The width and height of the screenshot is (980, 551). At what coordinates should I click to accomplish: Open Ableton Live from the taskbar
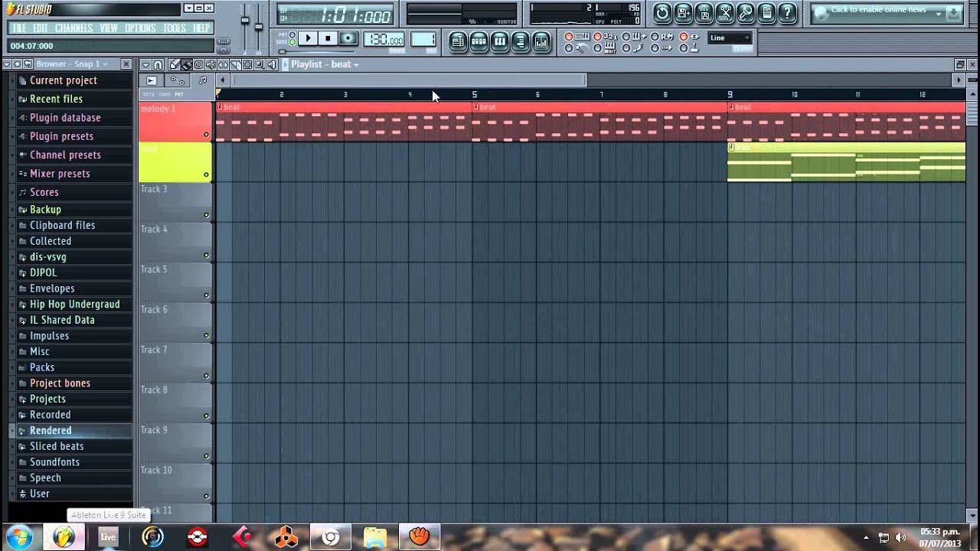tap(108, 537)
